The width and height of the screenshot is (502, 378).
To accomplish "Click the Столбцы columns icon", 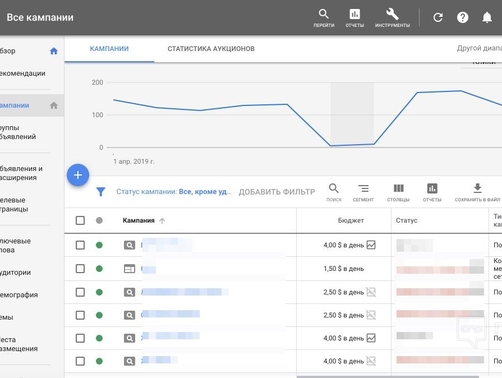I will pyautogui.click(x=398, y=192).
